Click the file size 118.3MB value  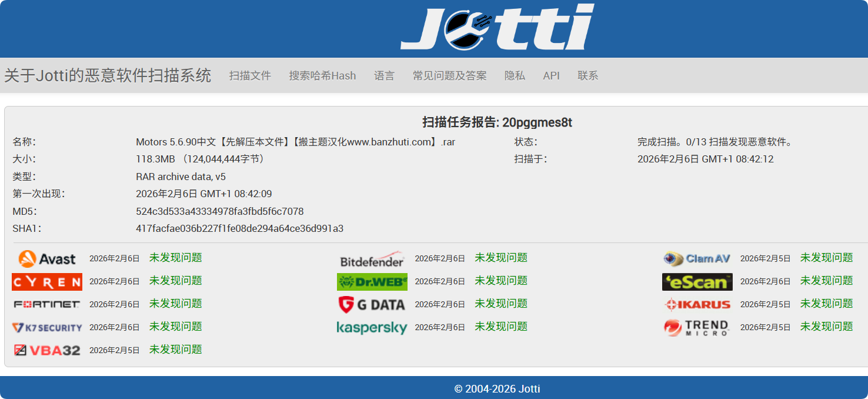click(201, 159)
